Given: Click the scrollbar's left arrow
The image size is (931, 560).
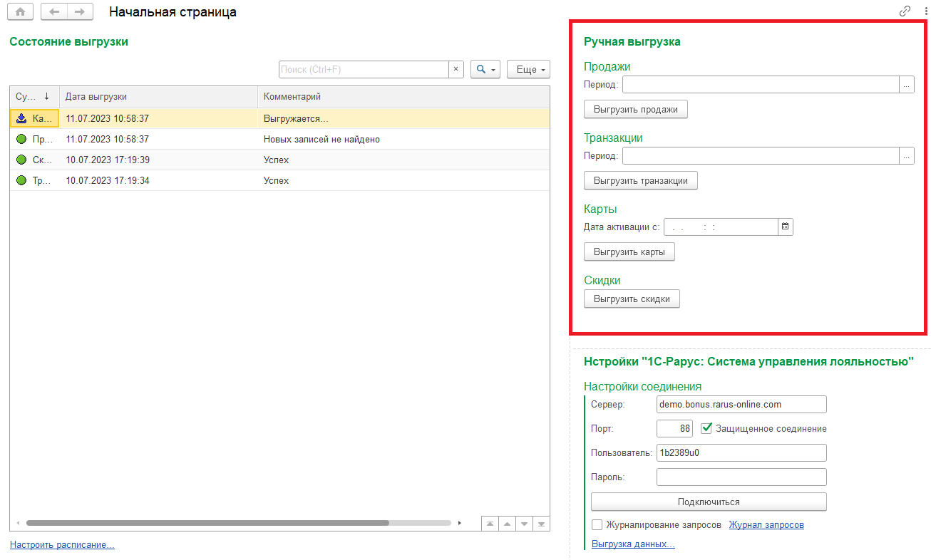Looking at the screenshot, I should tap(18, 523).
